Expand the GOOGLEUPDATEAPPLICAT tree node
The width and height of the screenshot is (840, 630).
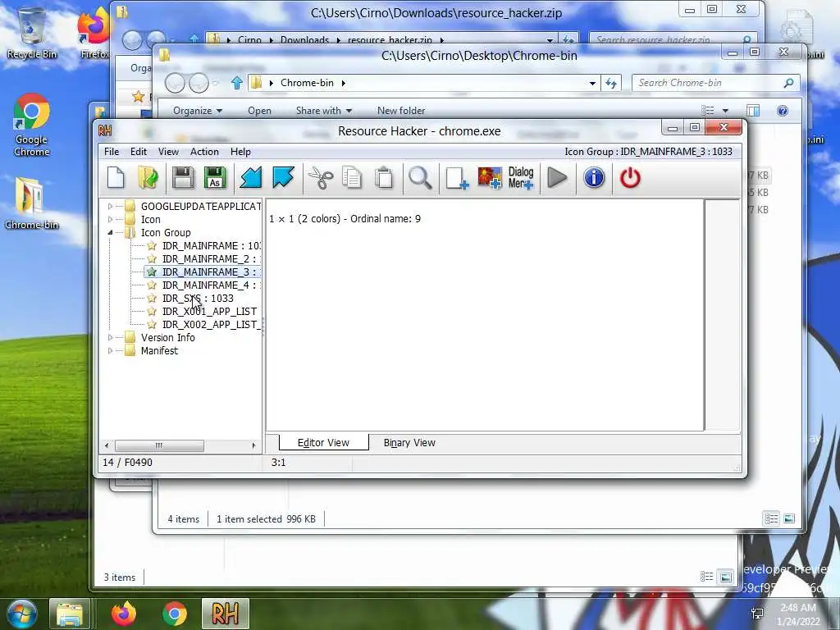(x=111, y=206)
